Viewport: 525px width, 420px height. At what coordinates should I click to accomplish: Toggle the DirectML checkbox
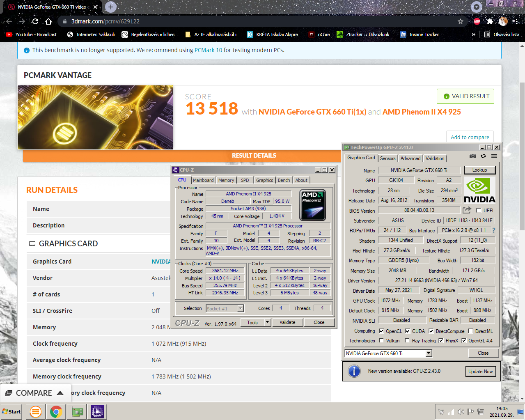point(471,331)
